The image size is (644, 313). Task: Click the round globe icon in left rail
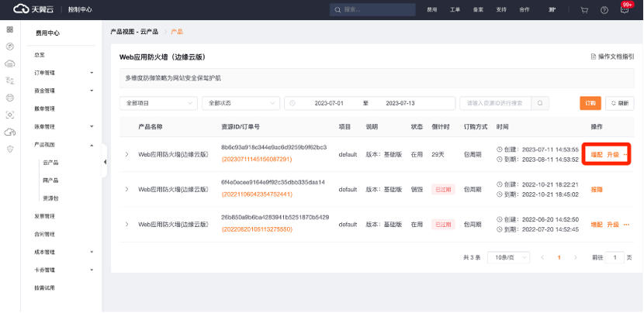10,98
